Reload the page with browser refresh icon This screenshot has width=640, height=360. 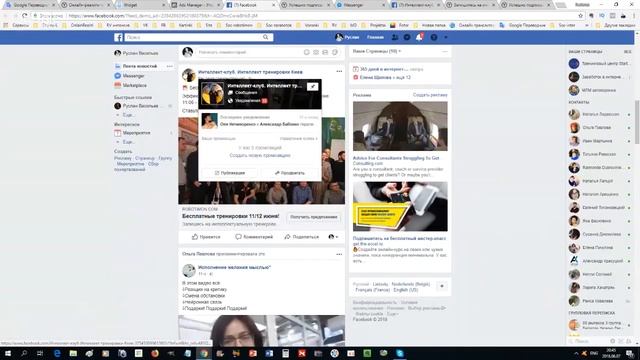pos(24,16)
